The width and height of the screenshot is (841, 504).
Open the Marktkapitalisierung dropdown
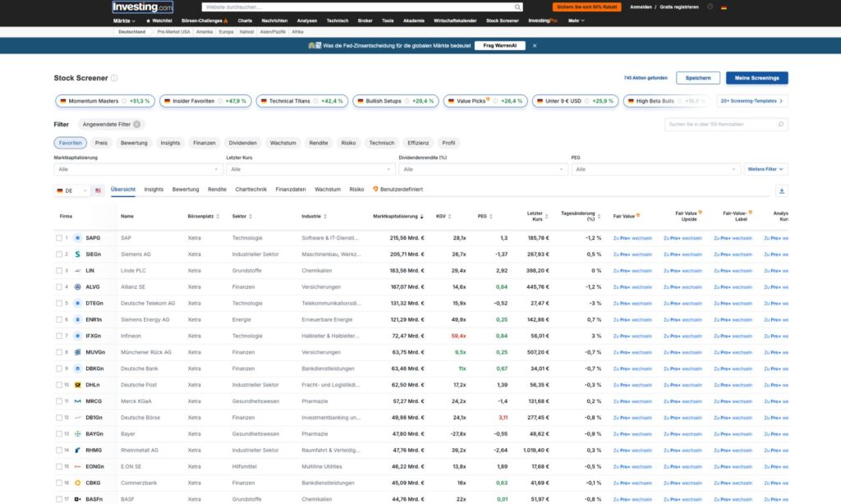(x=138, y=169)
